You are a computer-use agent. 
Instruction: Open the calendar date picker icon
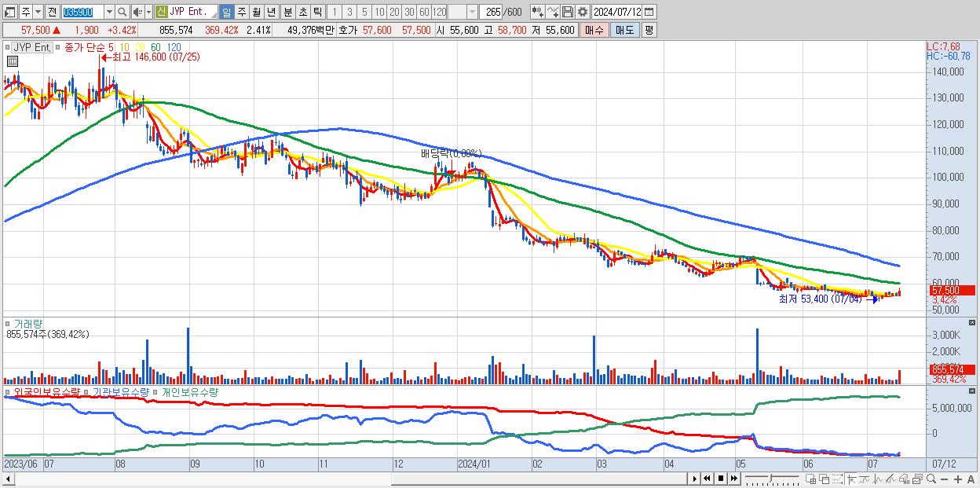coord(649,12)
